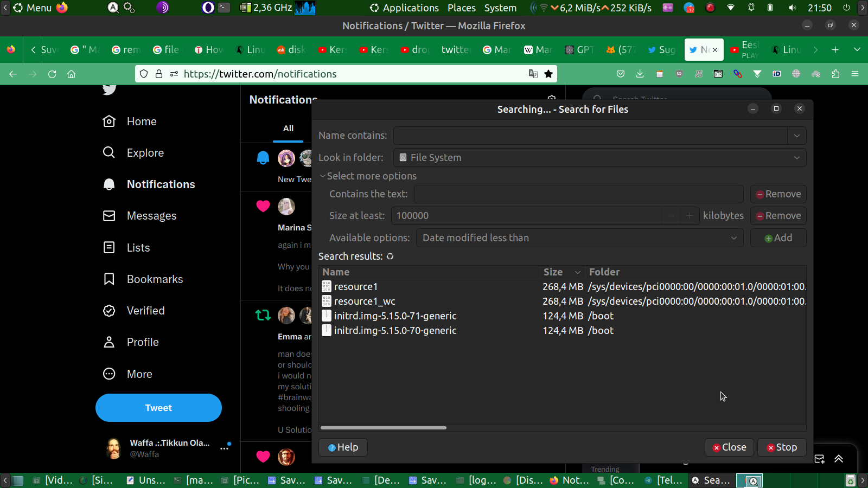The image size is (868, 488).
Task: Click the translate icon in the address bar
Action: click(x=533, y=74)
